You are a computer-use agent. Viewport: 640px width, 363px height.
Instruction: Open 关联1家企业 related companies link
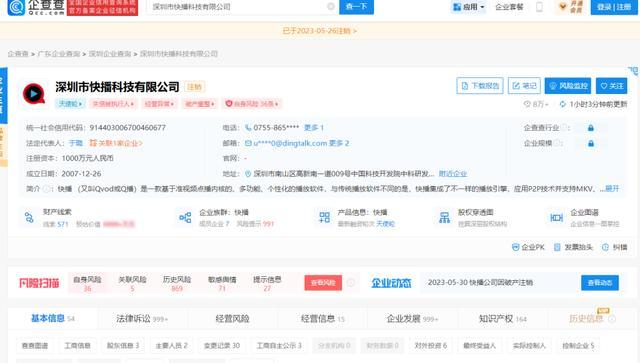116,143
